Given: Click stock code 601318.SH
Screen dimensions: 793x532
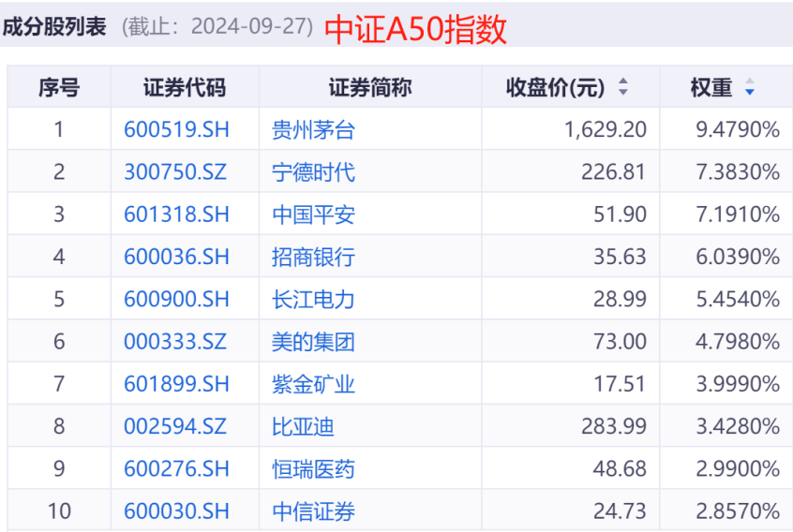Looking at the screenshot, I should (176, 214).
